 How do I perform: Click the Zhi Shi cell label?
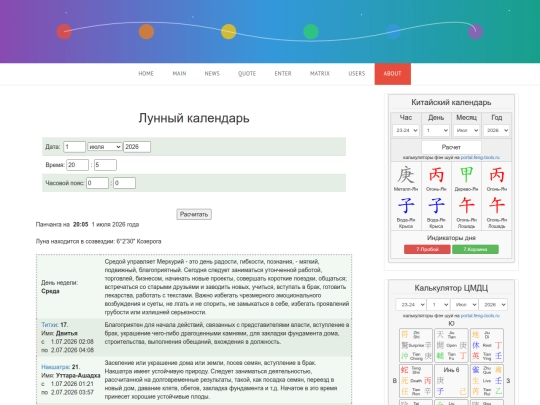point(416,335)
